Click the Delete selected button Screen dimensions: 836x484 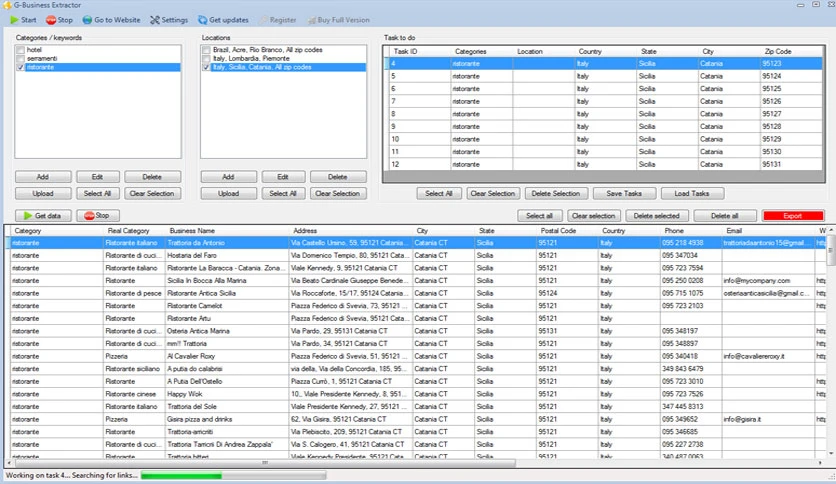[656, 216]
